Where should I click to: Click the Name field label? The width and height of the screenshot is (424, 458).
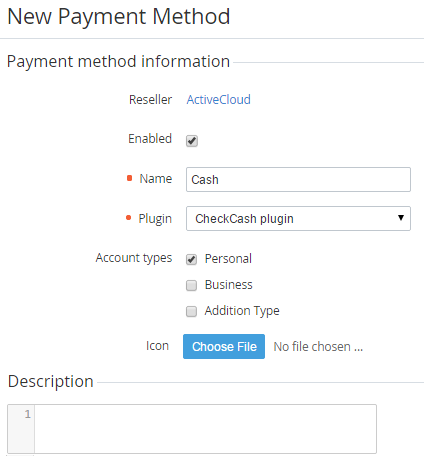(156, 179)
